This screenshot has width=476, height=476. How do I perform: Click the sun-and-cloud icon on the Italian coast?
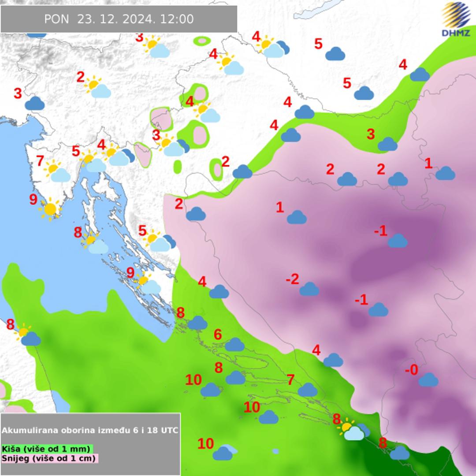[x=27, y=336]
